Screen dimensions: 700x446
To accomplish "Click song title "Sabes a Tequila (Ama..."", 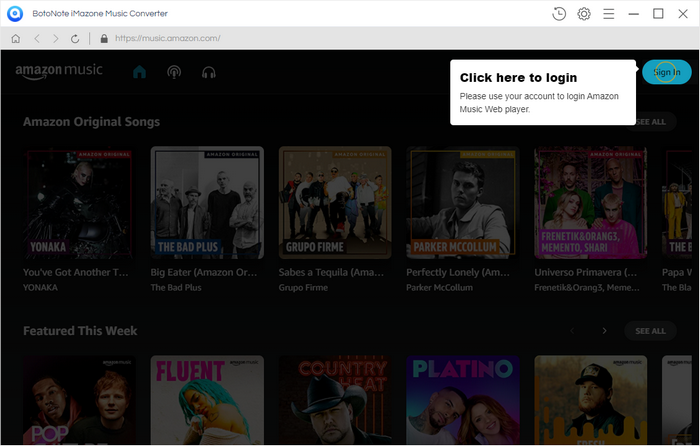I will pos(331,272).
